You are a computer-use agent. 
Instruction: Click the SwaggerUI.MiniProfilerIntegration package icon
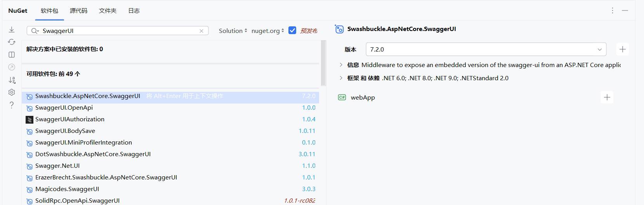pos(30,143)
